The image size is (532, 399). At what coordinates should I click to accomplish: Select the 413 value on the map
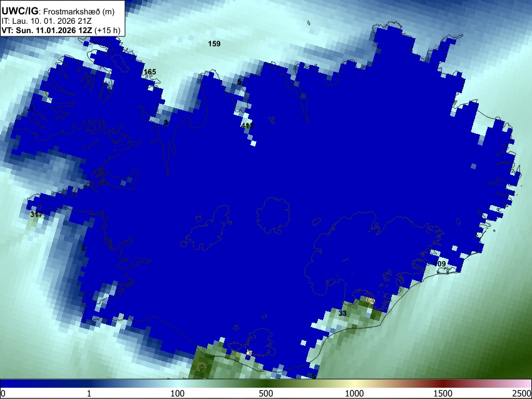[247, 126]
